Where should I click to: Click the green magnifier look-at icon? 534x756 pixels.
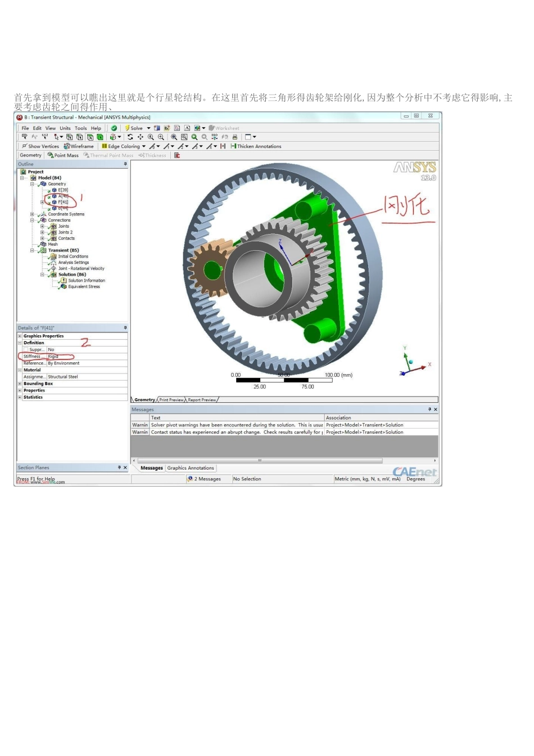click(194, 137)
